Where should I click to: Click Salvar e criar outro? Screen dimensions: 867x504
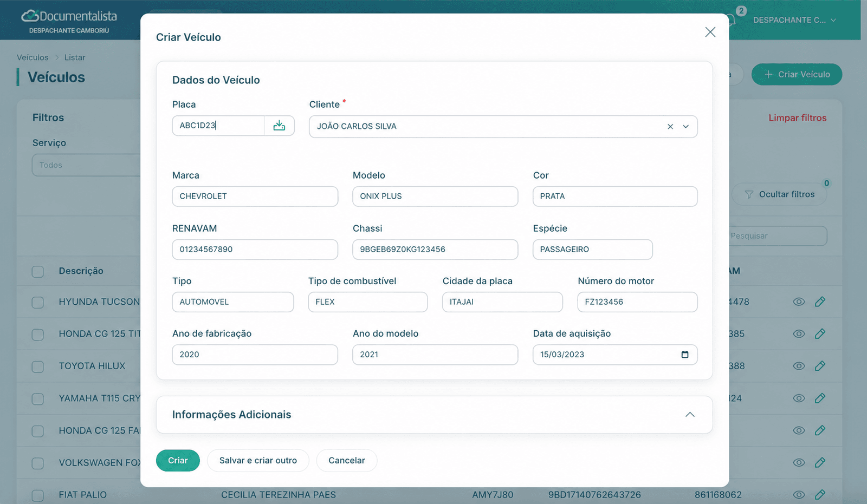click(x=258, y=461)
